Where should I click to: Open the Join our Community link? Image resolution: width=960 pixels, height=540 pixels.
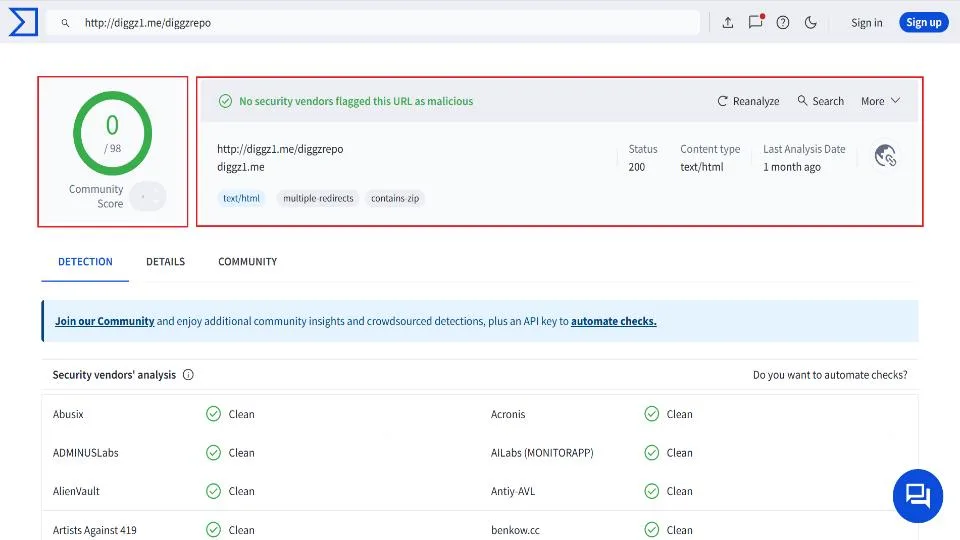104,322
